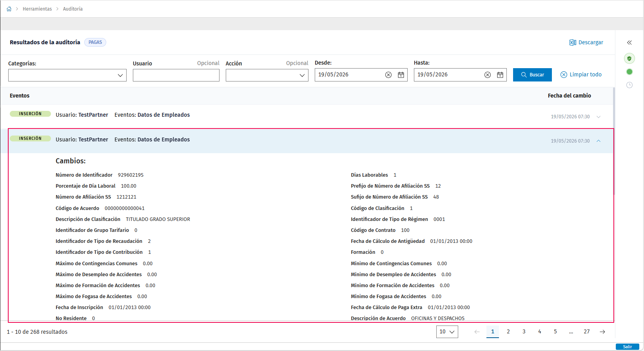Image resolution: width=644 pixels, height=351 pixels.
Task: Collapse the right side panel with double chevron
Action: point(629,43)
